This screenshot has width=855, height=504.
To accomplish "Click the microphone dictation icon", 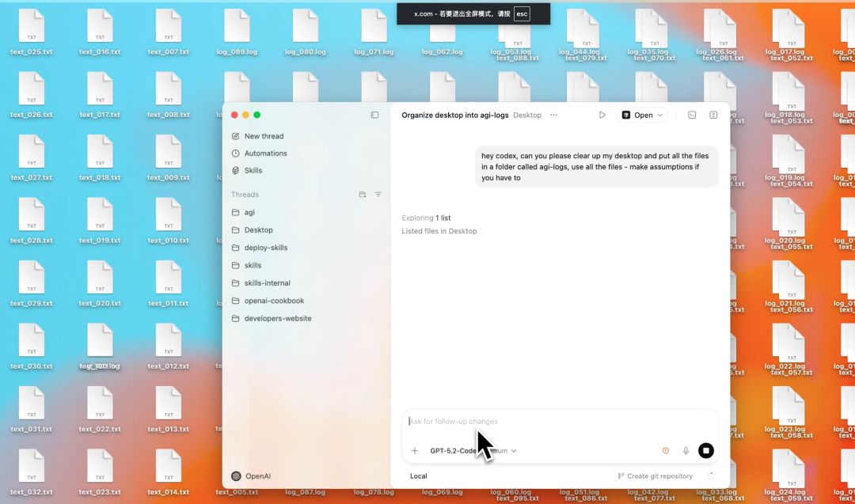I will coord(686,451).
